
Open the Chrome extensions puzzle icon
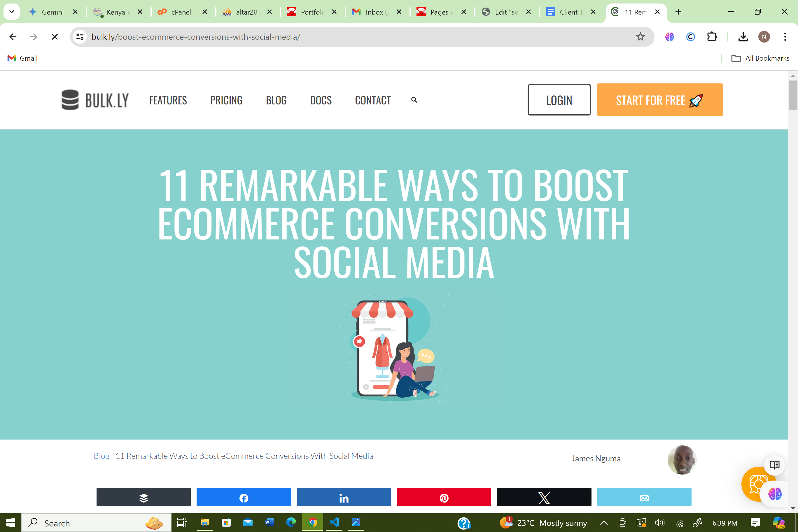pyautogui.click(x=712, y=37)
